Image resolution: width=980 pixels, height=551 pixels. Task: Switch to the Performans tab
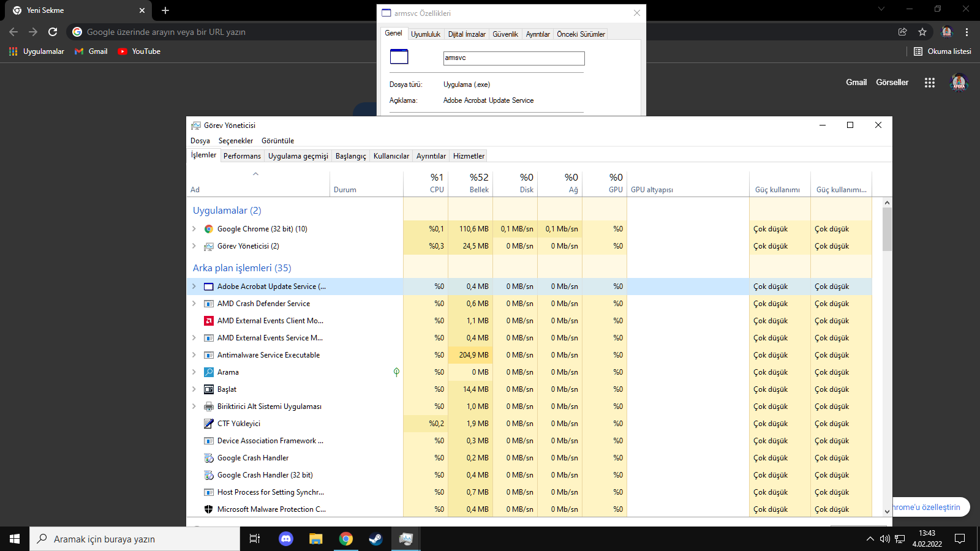(x=242, y=156)
